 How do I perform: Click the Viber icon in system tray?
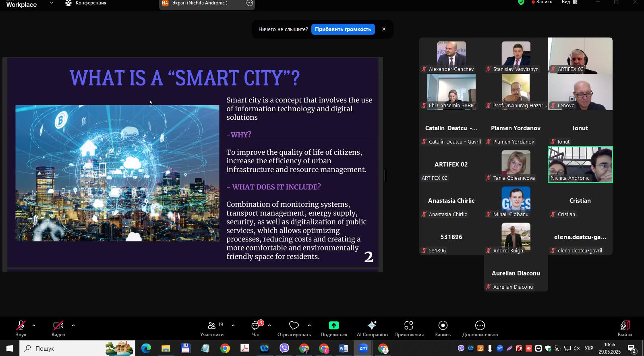461,348
